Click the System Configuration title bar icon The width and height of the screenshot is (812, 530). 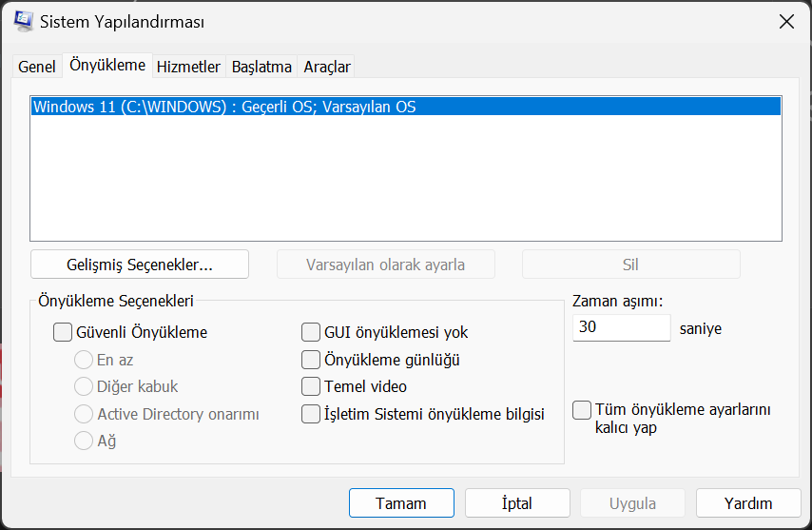[x=21, y=21]
